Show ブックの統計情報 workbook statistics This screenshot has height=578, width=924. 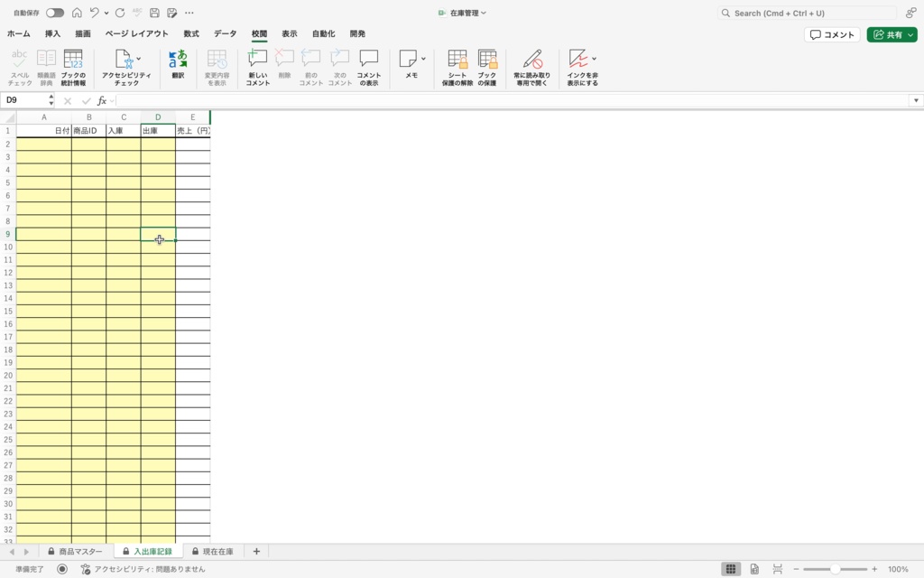click(73, 67)
